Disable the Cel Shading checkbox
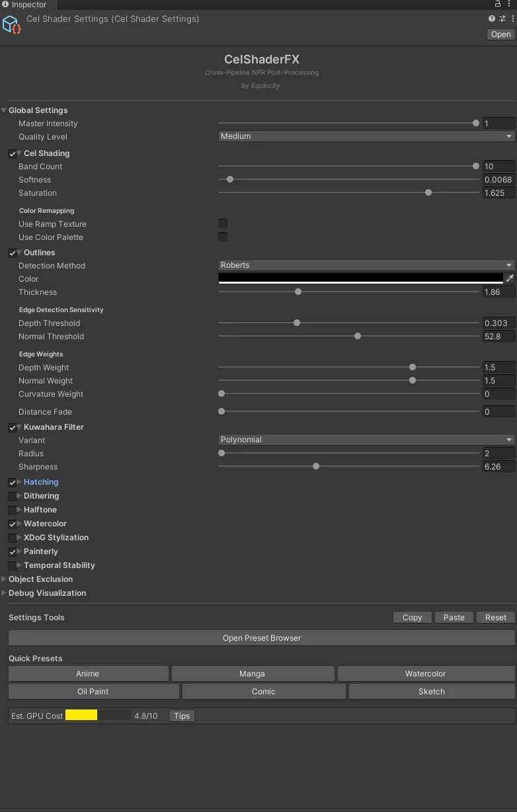 [13, 153]
